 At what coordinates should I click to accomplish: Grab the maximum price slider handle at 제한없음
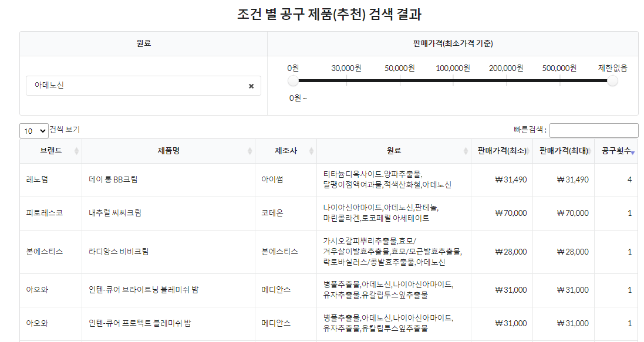[612, 81]
